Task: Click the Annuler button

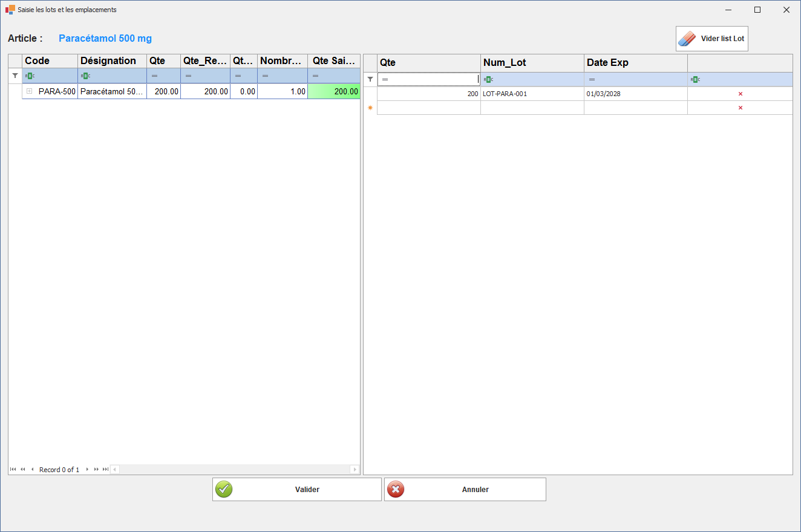Action: point(465,489)
